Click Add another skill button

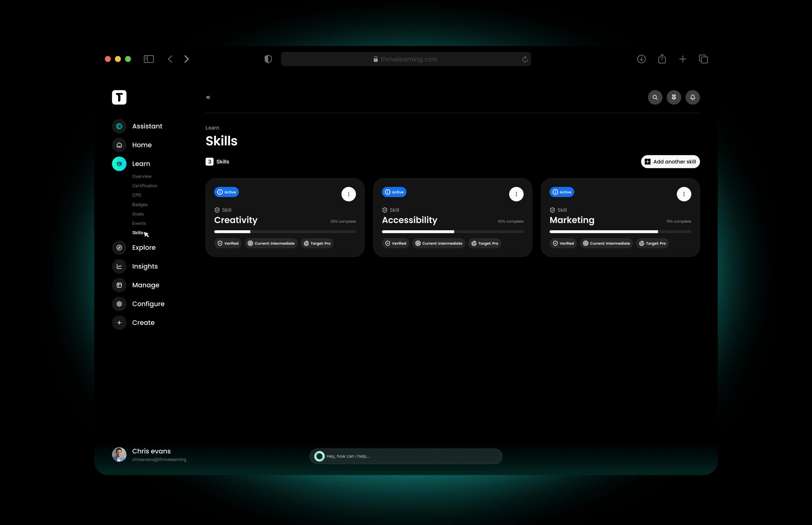pos(670,161)
